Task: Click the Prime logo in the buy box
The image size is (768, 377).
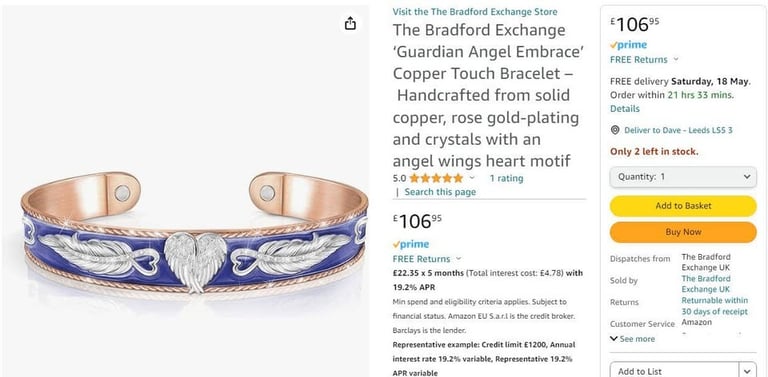Action: click(x=628, y=45)
